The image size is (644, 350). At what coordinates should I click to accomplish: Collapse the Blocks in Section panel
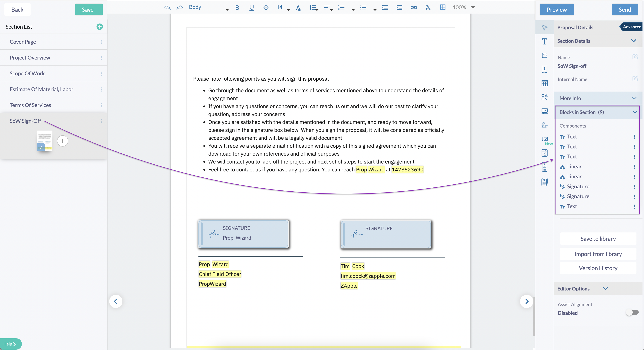tap(635, 112)
